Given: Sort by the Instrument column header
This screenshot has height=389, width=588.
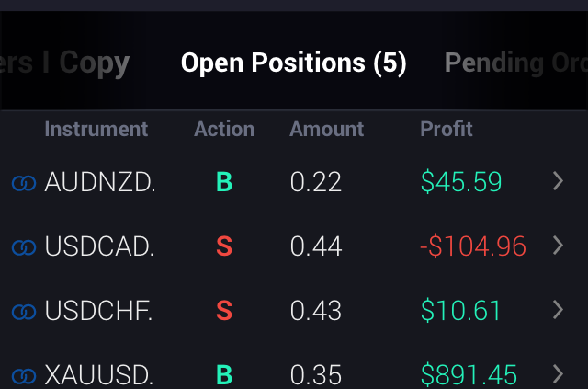Looking at the screenshot, I should coord(96,130).
